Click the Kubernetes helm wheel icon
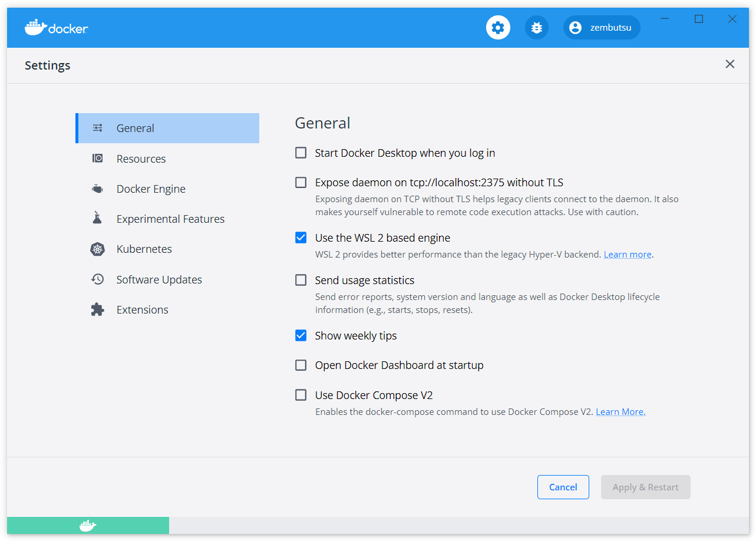 coord(98,249)
